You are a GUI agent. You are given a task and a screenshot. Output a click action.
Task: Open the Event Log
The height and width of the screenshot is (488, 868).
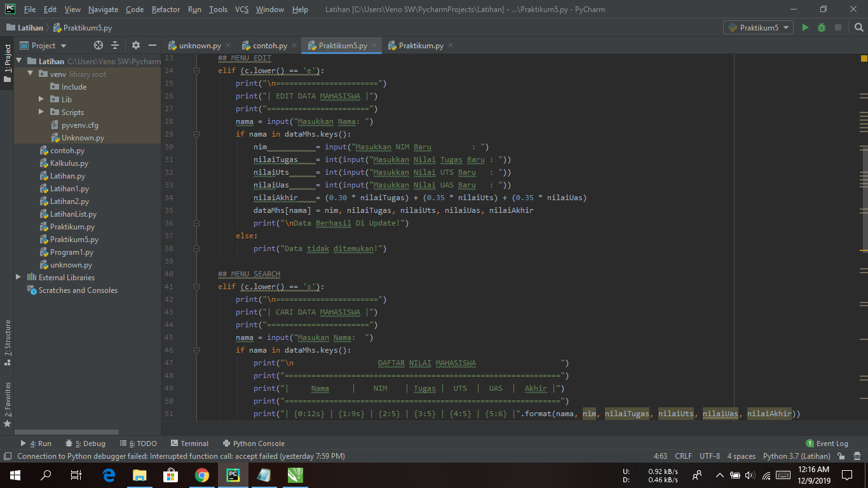tap(827, 444)
